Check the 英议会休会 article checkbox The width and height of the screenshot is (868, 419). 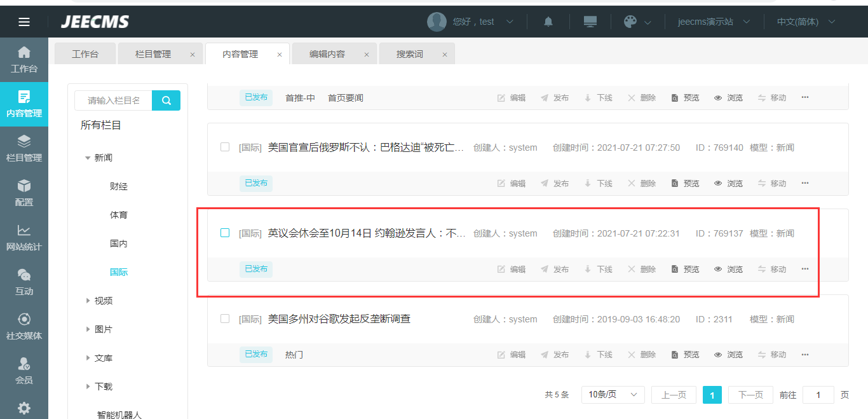(x=225, y=233)
